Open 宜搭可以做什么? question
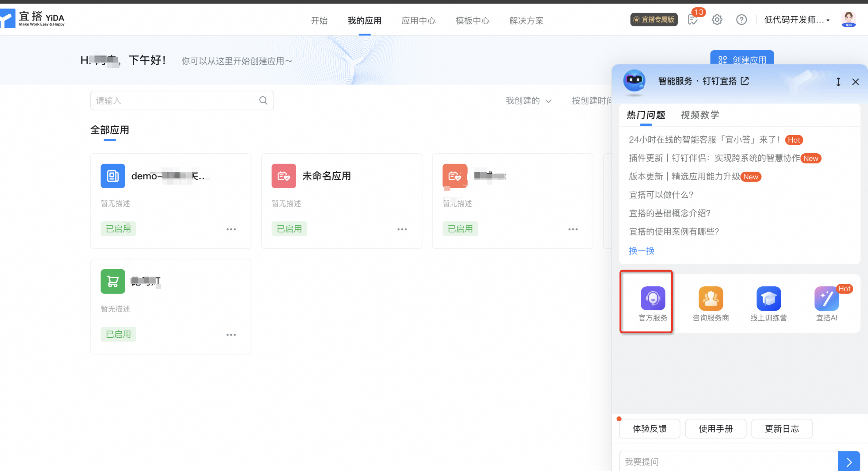Viewport: 868px width, 471px height. click(661, 195)
